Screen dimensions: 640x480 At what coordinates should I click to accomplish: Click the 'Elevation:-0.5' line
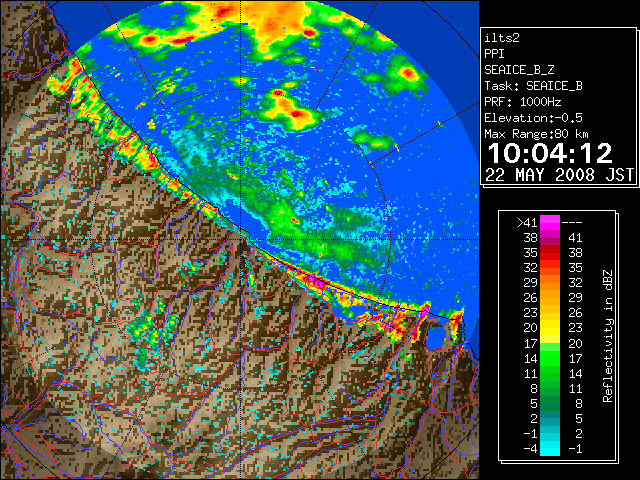[533, 118]
